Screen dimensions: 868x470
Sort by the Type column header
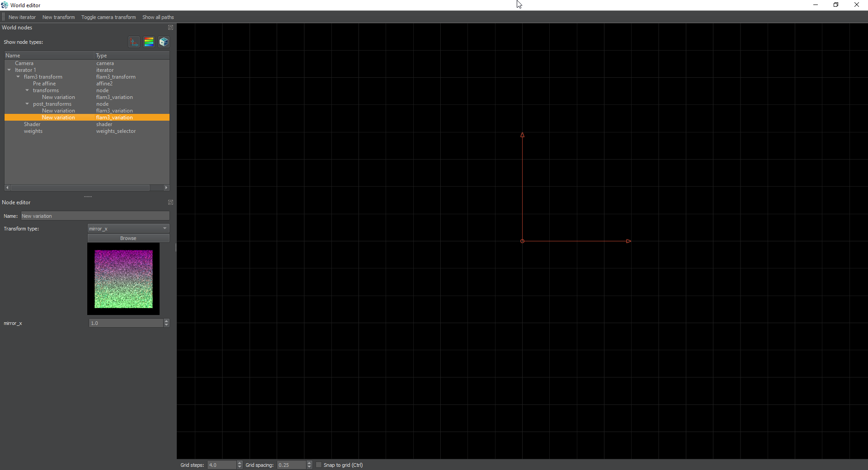pos(132,56)
